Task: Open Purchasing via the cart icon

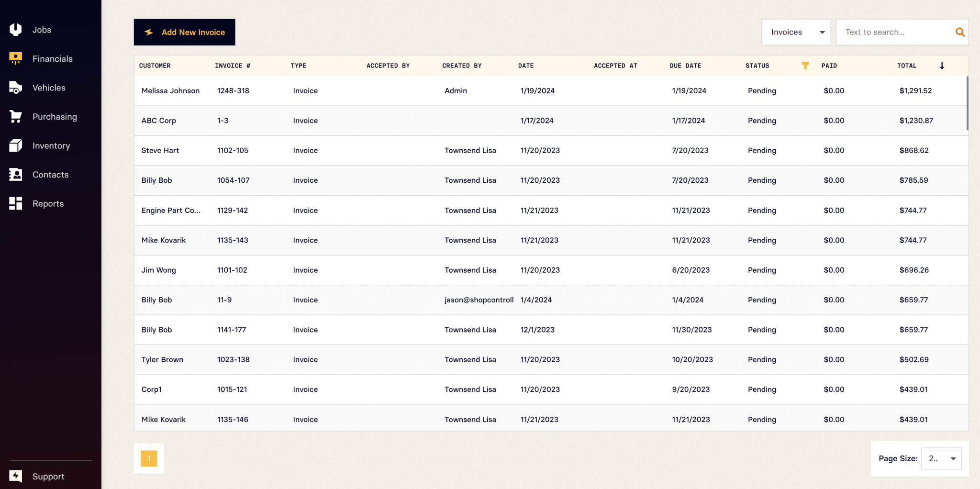Action: (x=15, y=116)
